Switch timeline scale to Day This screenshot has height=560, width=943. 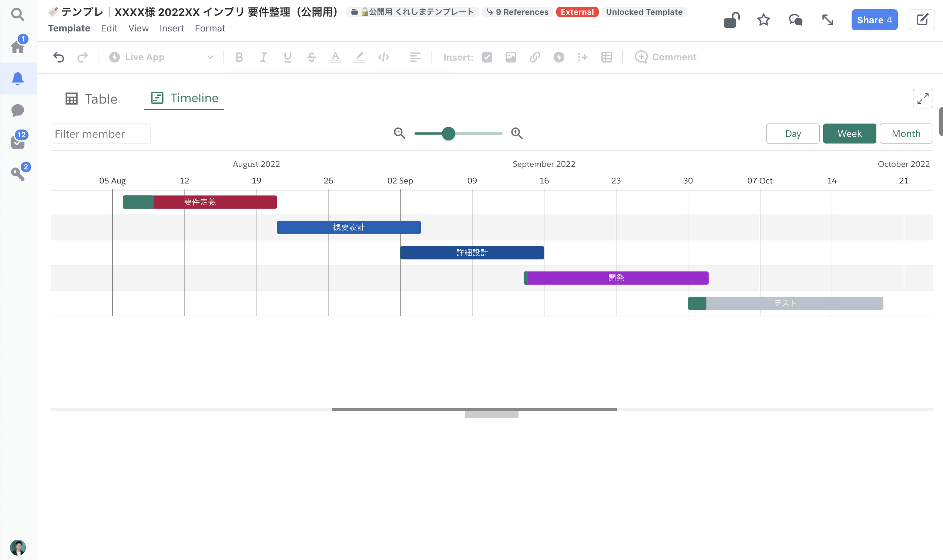point(792,134)
